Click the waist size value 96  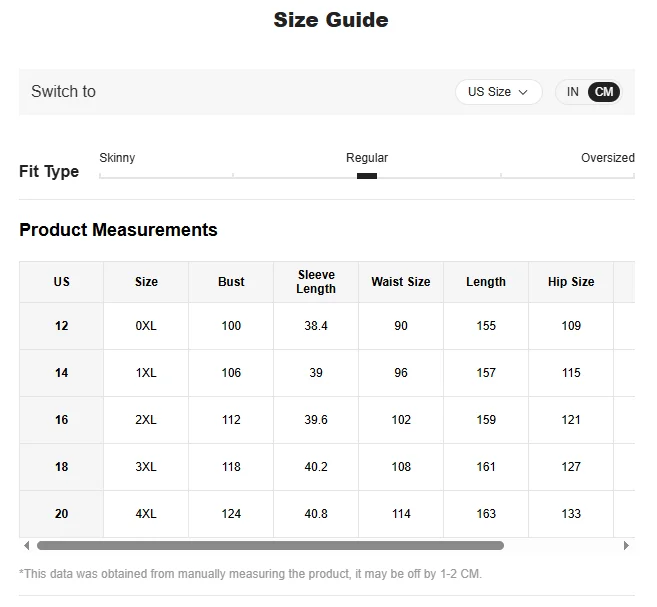pos(401,373)
